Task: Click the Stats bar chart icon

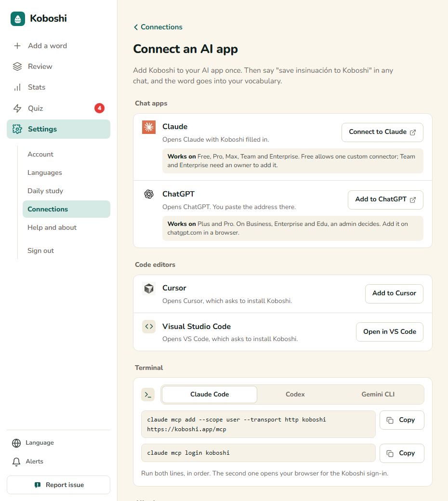Action: [17, 87]
